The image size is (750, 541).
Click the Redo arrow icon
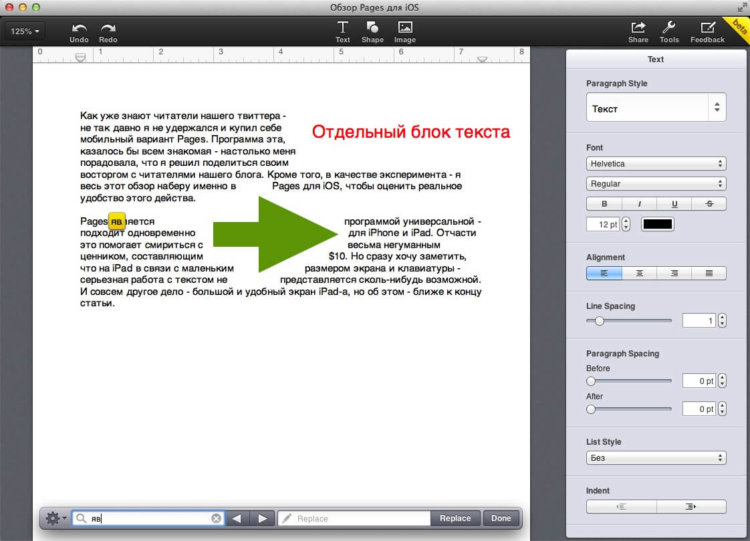pos(108,28)
